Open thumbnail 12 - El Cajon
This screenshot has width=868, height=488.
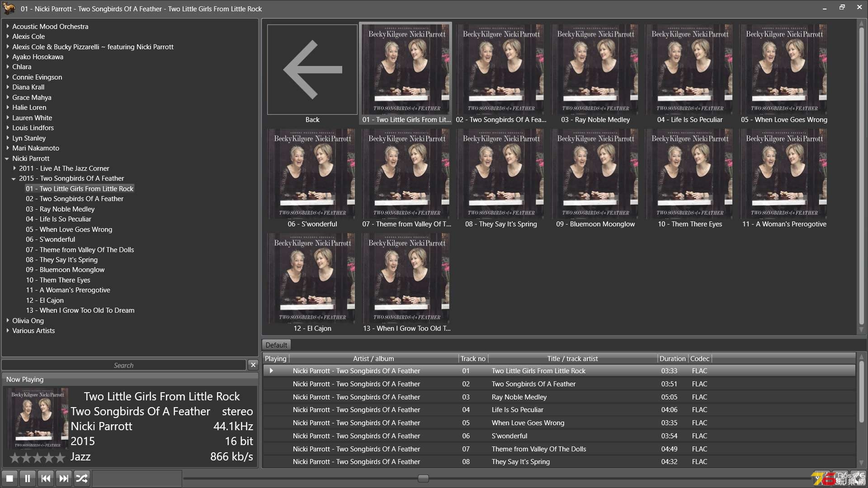pos(312,282)
